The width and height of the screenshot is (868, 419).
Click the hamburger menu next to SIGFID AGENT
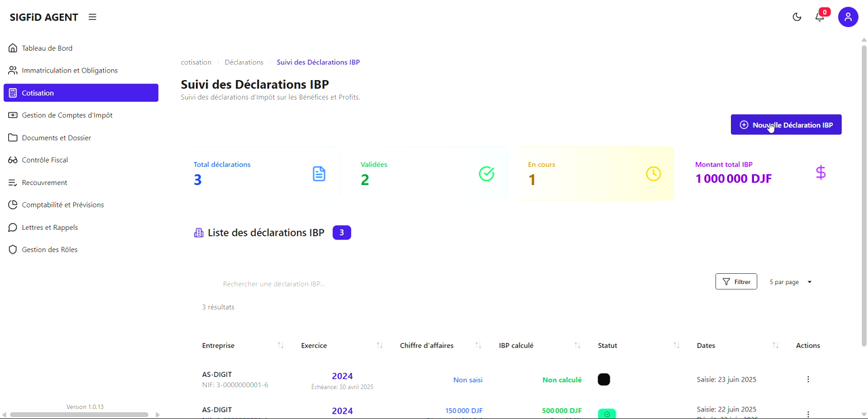92,17
